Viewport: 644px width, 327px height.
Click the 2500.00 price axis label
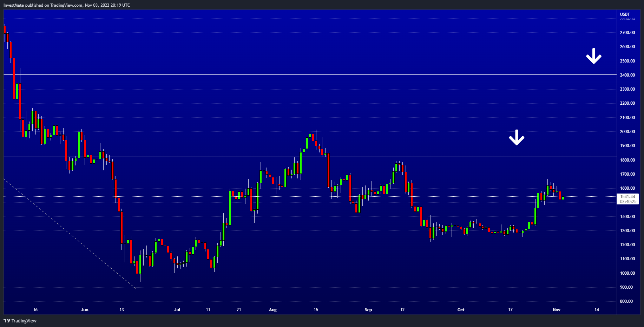point(627,61)
